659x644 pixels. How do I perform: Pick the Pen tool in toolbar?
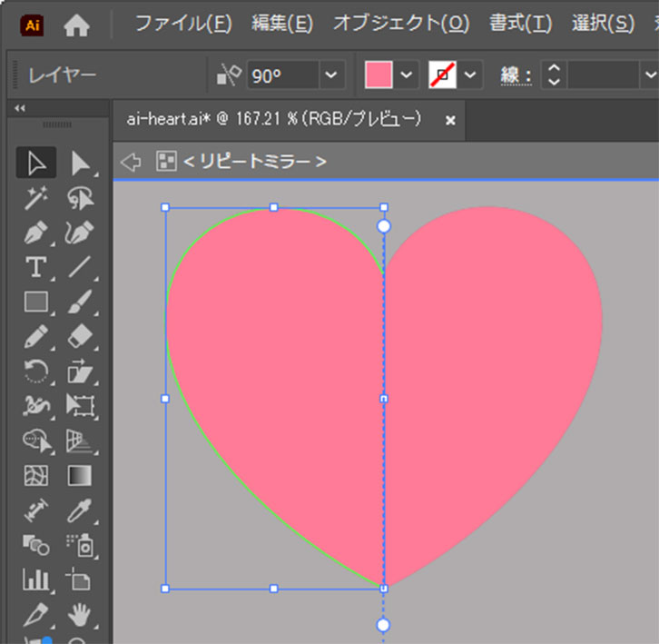[35, 232]
